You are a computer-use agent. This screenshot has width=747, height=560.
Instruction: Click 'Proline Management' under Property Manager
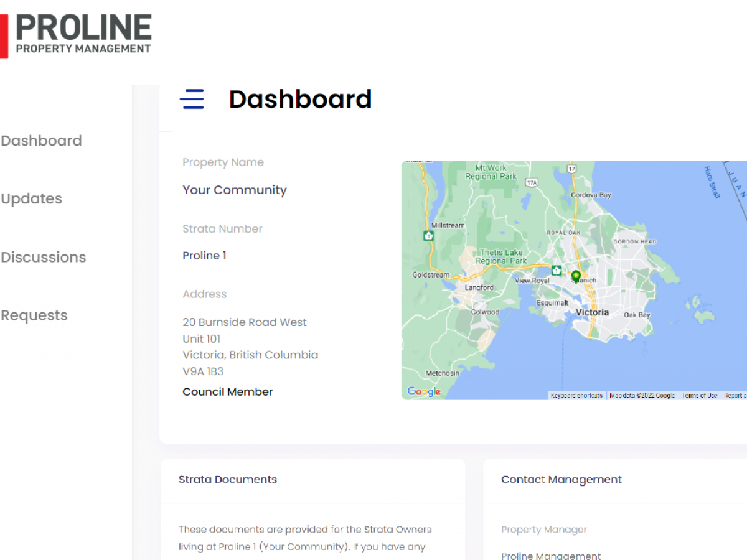pyautogui.click(x=551, y=556)
